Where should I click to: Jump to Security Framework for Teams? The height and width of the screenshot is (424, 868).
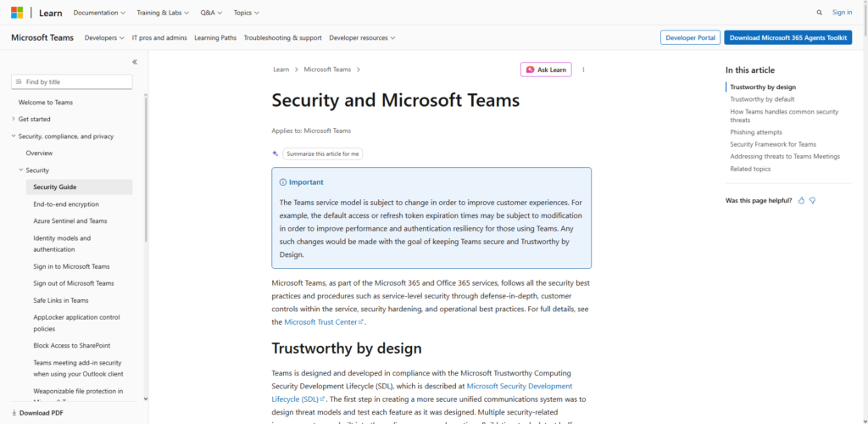point(773,144)
